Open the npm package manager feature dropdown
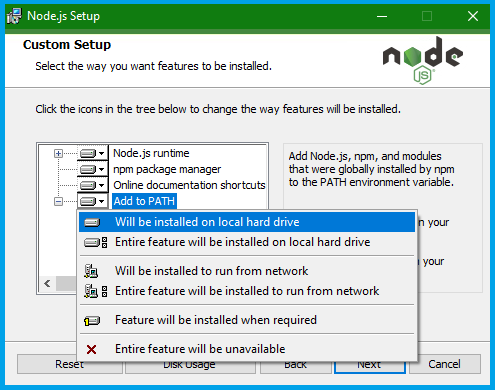The height and width of the screenshot is (390, 495). tap(93, 169)
